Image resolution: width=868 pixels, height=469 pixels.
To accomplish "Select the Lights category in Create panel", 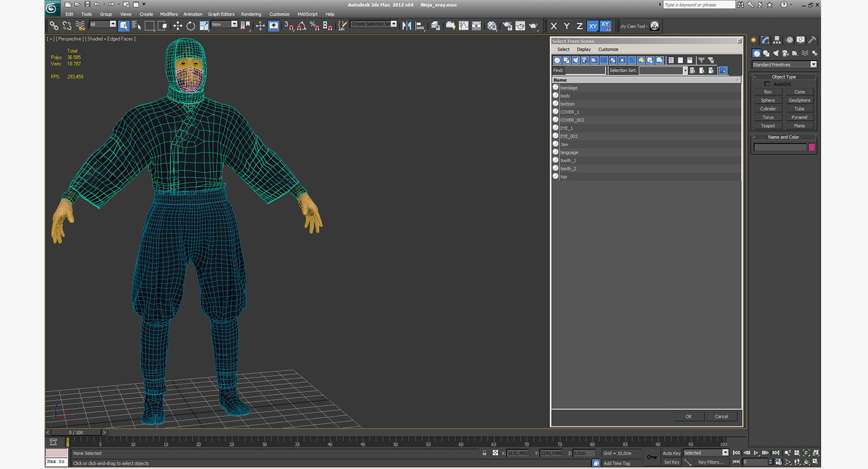I will (776, 53).
